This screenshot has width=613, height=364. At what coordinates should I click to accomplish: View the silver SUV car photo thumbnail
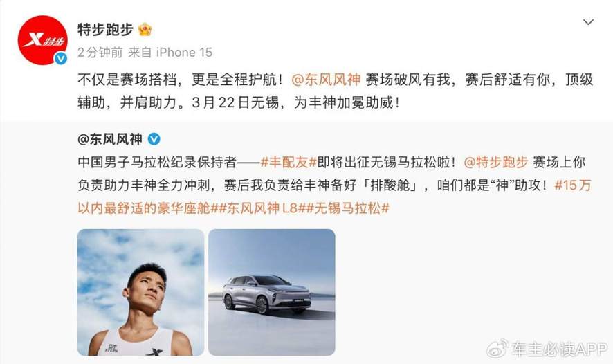[x=272, y=292]
